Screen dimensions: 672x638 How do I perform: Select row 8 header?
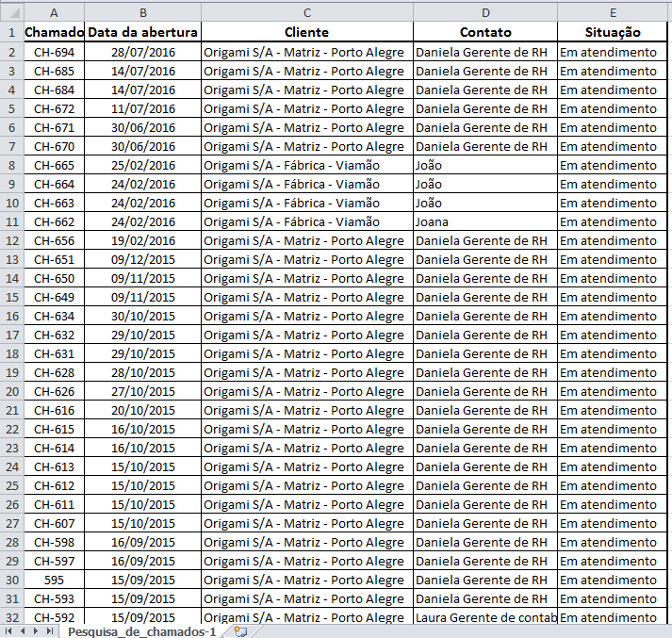[x=12, y=166]
